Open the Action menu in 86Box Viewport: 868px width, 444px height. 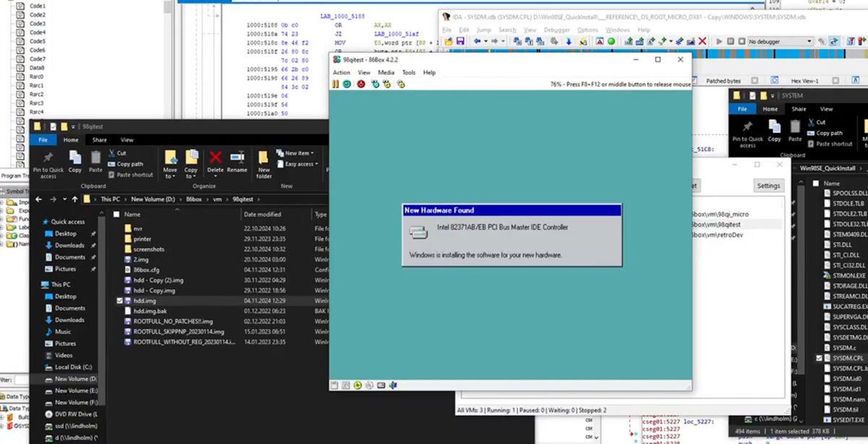(x=341, y=72)
